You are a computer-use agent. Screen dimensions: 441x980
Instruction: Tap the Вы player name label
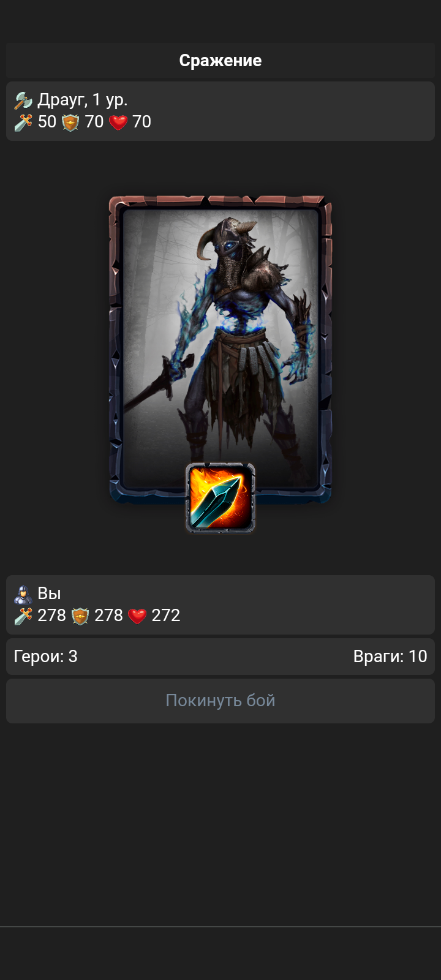[x=49, y=594]
